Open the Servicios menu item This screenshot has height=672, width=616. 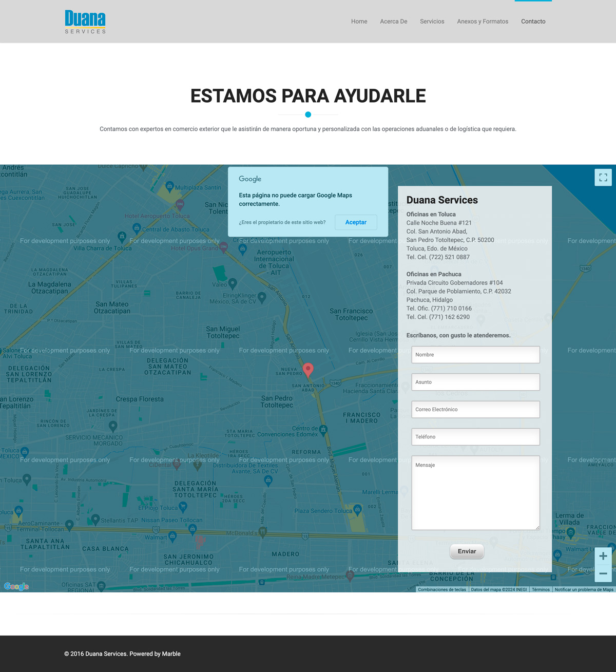tap(432, 22)
